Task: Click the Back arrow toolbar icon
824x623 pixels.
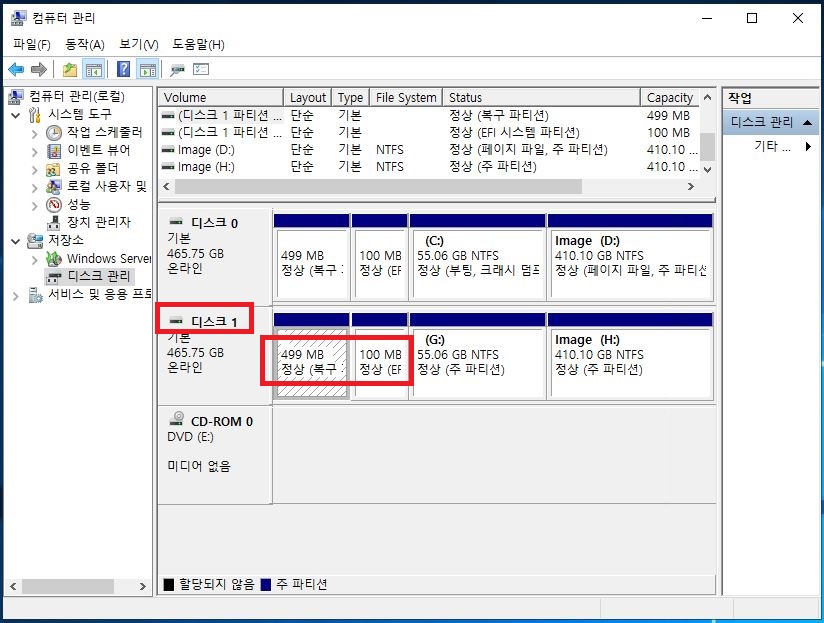Action: [16, 69]
